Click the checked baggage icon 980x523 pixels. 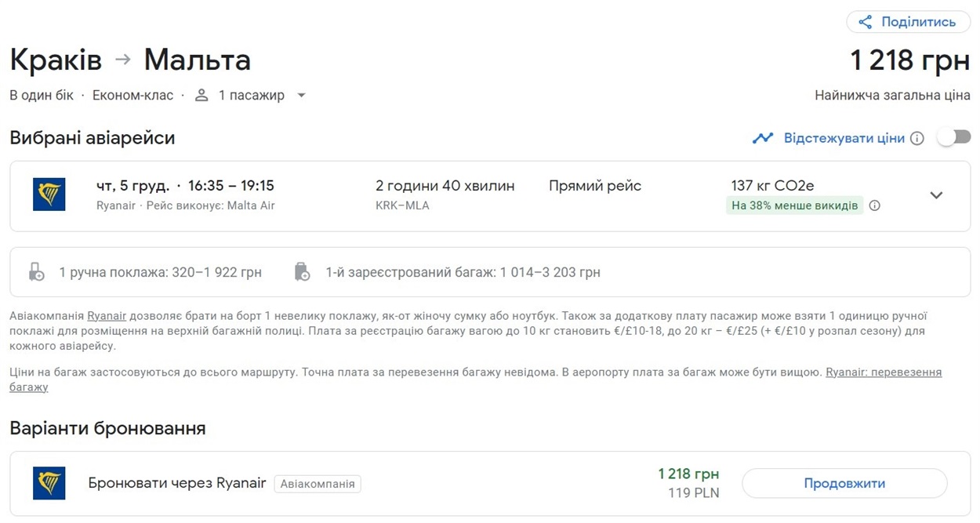[303, 272]
